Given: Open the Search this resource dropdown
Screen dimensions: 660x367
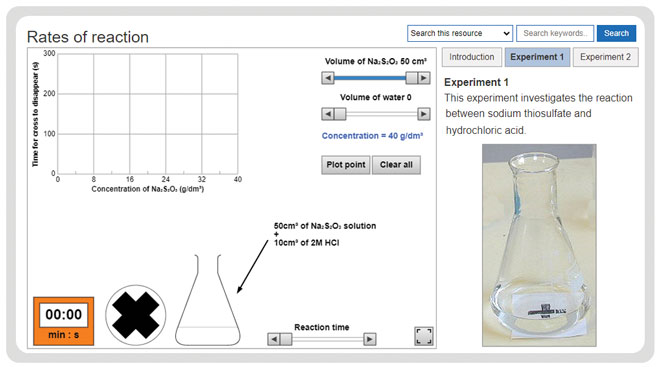Looking at the screenshot, I should pyautogui.click(x=460, y=33).
